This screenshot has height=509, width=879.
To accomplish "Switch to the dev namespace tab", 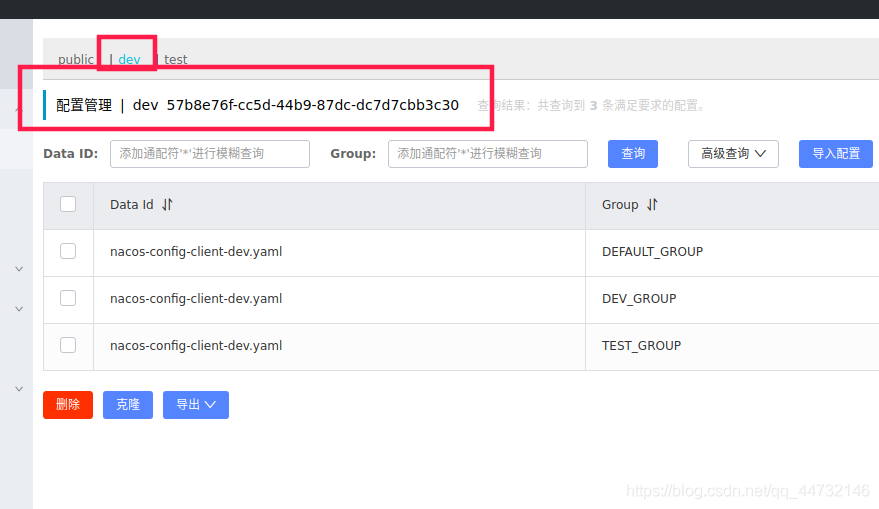I will pos(129,59).
